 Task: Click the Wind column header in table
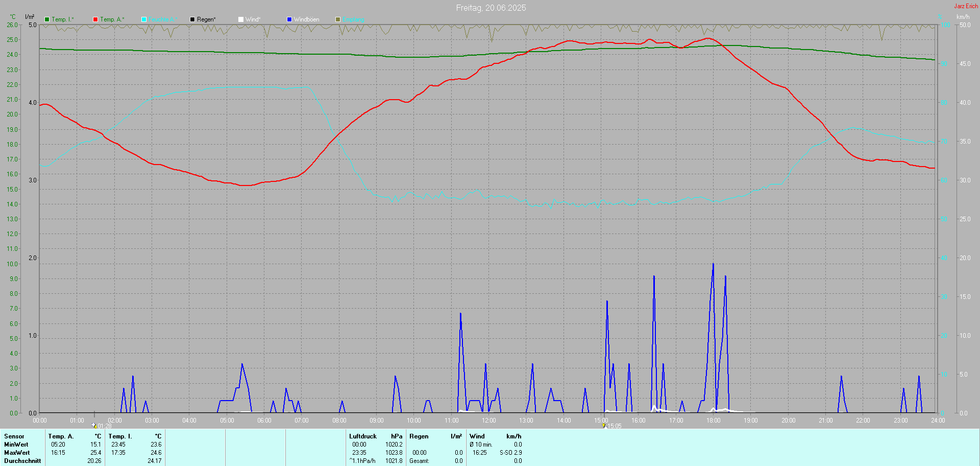pyautogui.click(x=477, y=436)
